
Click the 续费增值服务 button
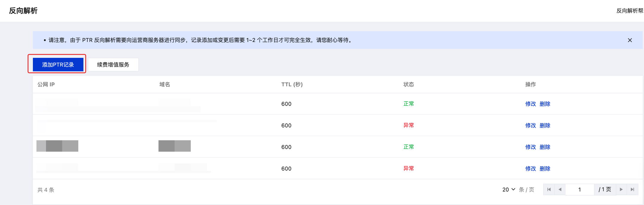113,65
